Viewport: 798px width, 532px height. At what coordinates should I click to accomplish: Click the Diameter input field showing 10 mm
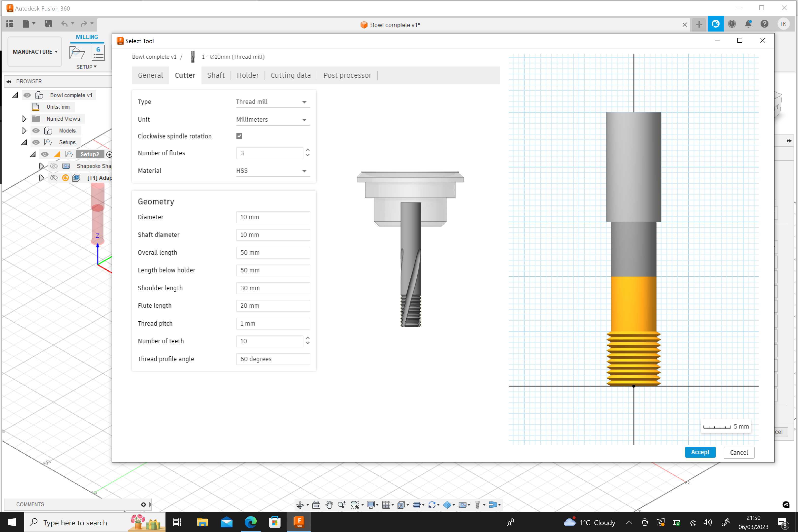tap(273, 217)
